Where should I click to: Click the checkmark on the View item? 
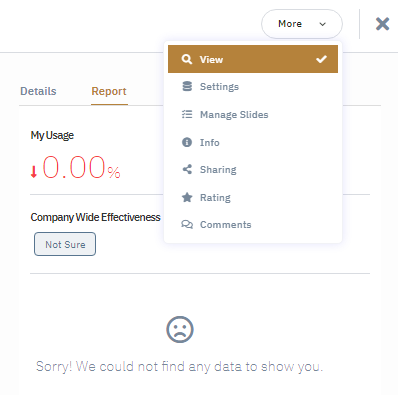[x=321, y=59]
